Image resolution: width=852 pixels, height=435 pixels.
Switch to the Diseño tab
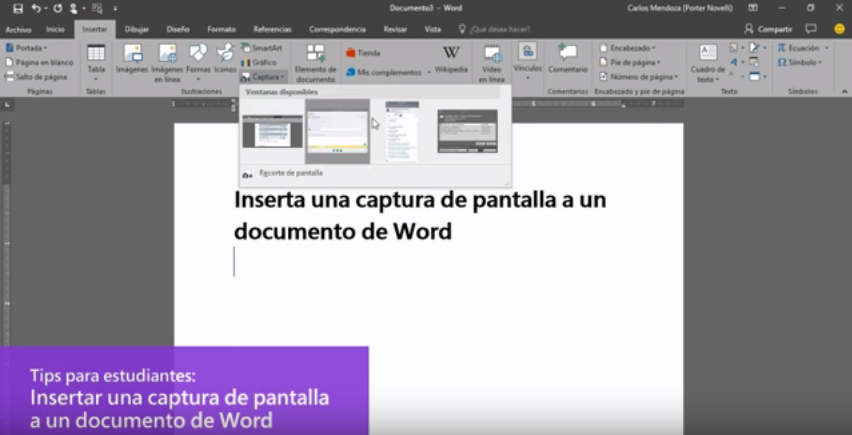[178, 29]
